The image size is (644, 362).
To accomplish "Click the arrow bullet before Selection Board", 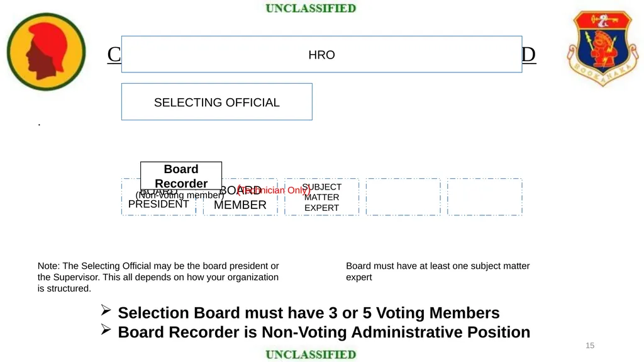I will click(x=106, y=310).
